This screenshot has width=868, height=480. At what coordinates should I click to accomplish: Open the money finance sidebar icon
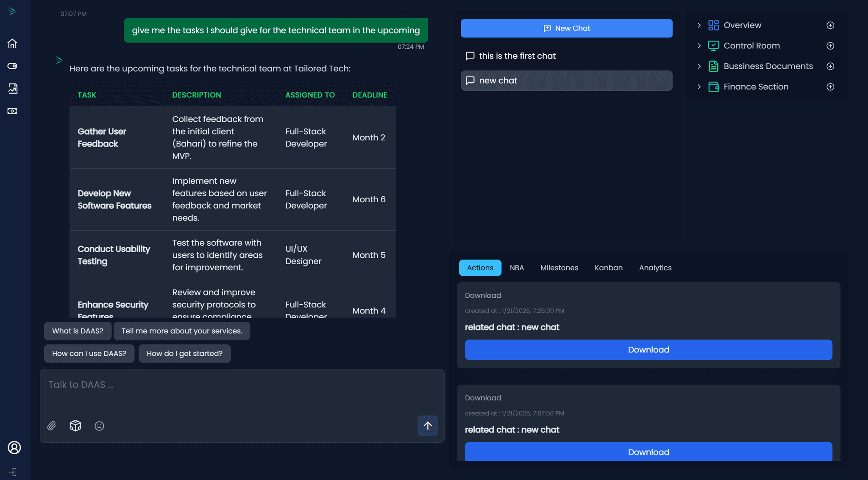coord(12,111)
